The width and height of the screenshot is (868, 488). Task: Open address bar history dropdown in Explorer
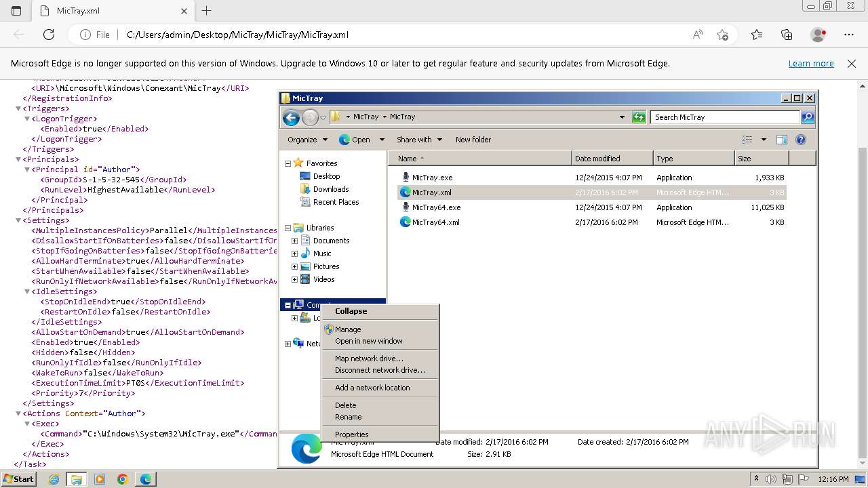click(x=623, y=117)
